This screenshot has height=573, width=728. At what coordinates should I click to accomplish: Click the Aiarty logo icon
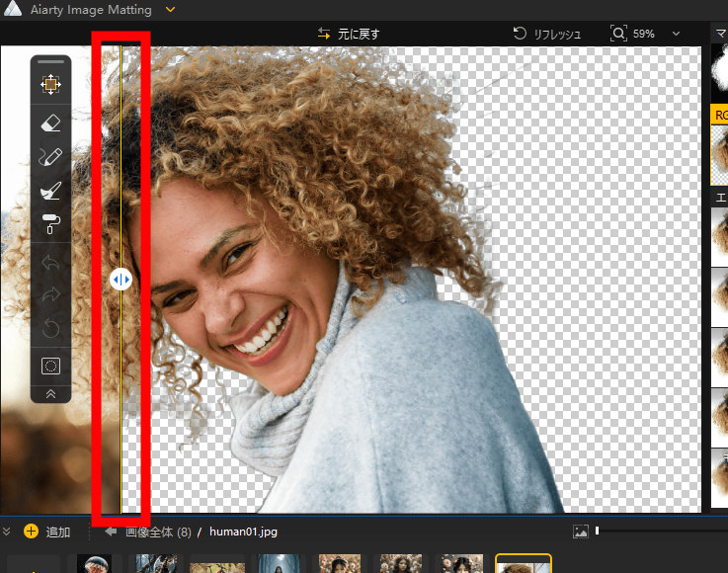point(13,8)
